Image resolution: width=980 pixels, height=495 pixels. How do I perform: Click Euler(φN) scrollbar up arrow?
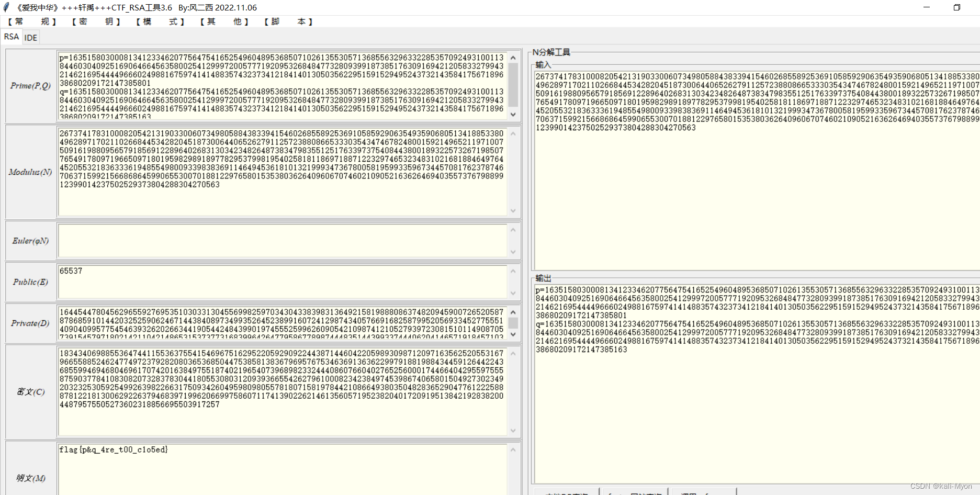click(513, 230)
